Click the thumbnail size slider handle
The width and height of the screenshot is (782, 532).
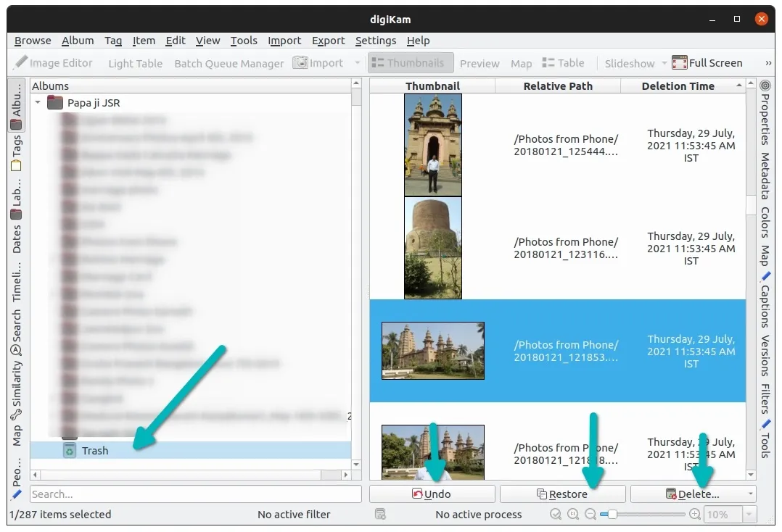[612, 514]
